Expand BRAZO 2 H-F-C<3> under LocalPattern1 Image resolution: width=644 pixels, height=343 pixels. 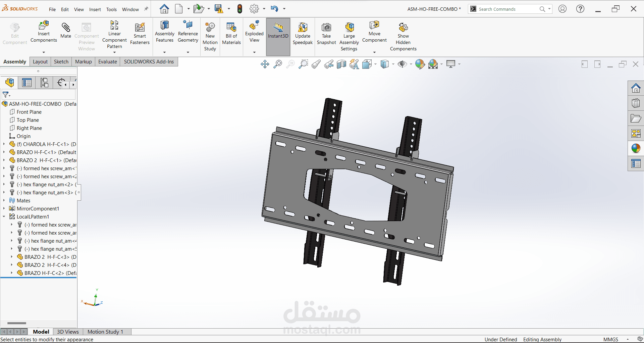tap(12, 257)
